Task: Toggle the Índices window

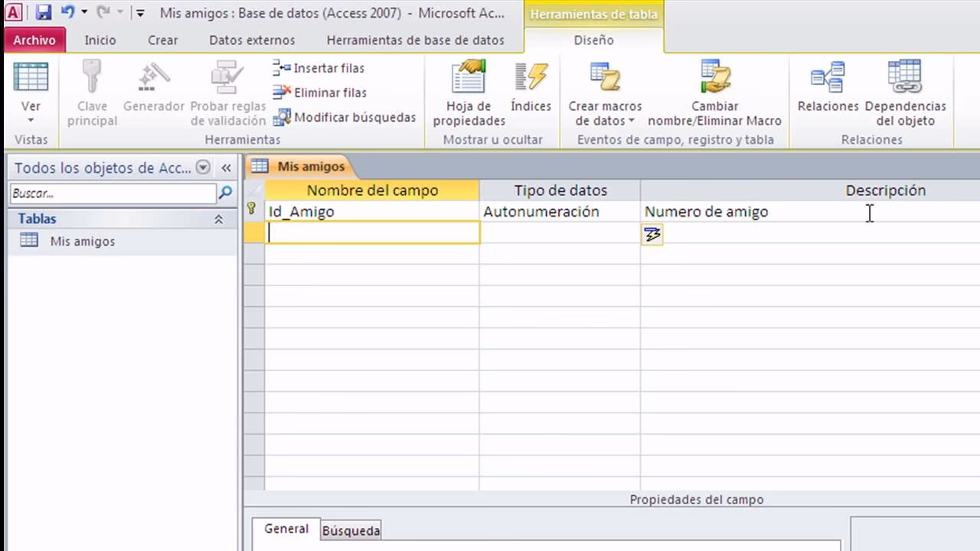Action: coord(531,86)
